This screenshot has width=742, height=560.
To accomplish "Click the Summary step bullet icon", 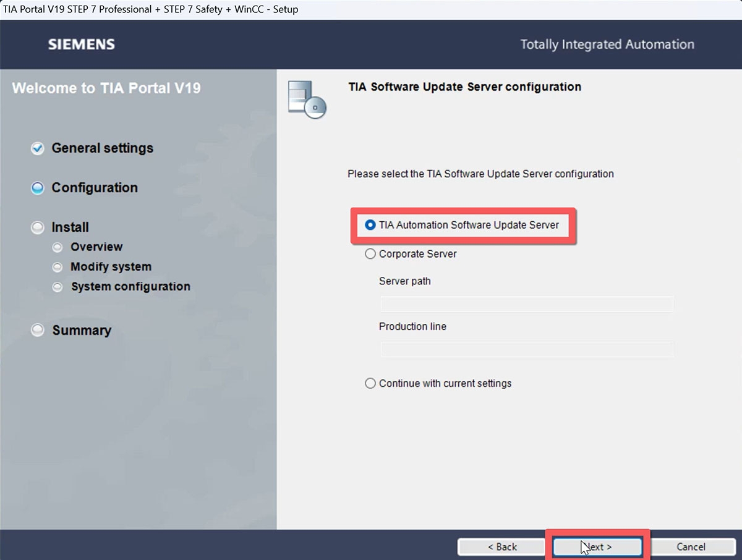I will [38, 331].
